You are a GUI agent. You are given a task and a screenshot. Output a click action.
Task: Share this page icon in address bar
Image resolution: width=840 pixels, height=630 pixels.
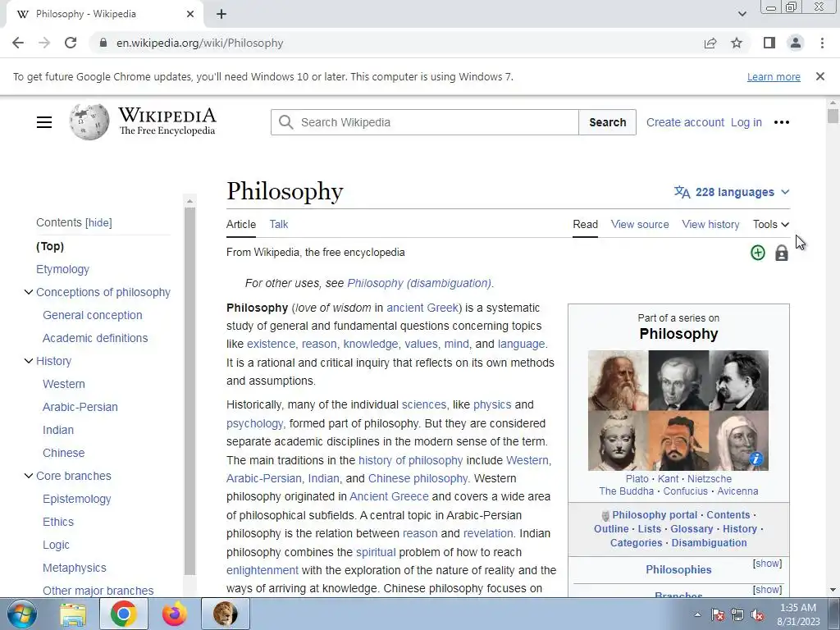[x=710, y=43]
